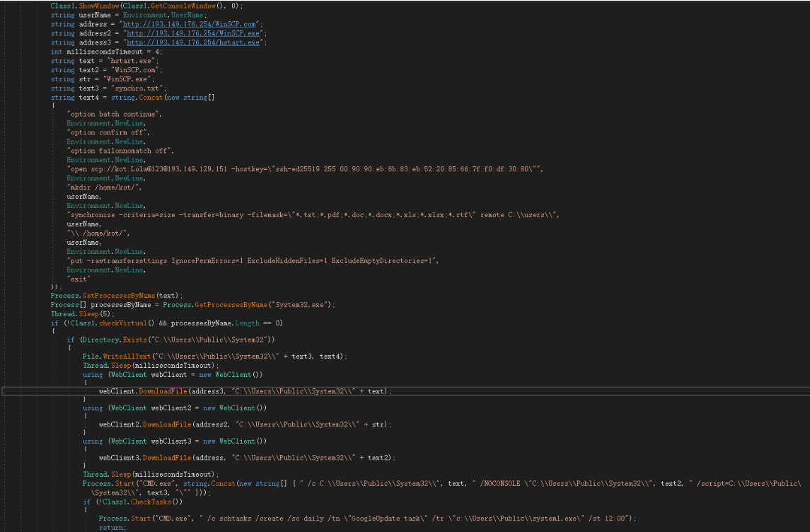Click the "synchronize -criteria=size" filemask line

coord(313,215)
